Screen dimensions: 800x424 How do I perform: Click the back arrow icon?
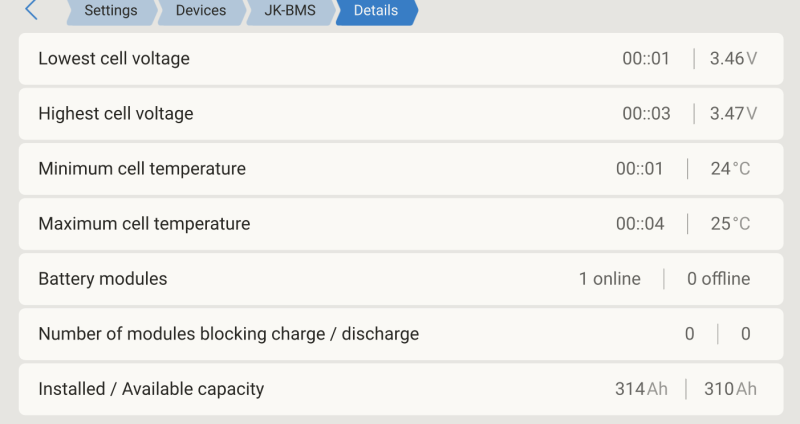coord(31,11)
